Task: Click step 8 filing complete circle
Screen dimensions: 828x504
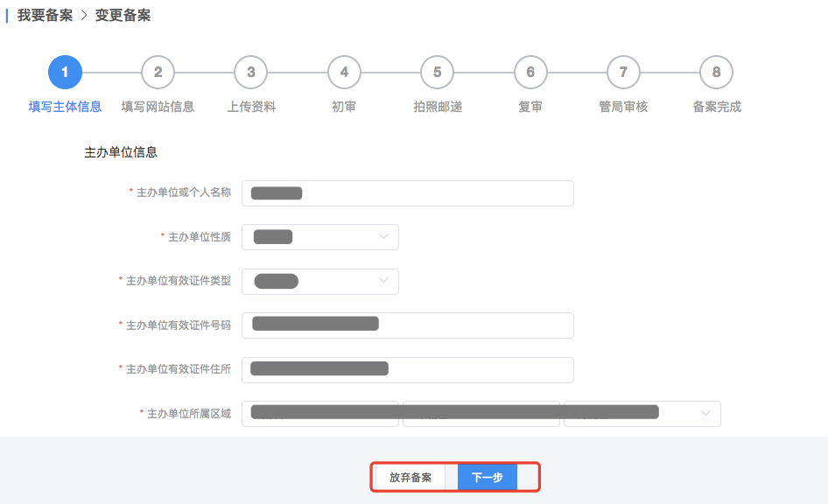Action: pos(716,73)
